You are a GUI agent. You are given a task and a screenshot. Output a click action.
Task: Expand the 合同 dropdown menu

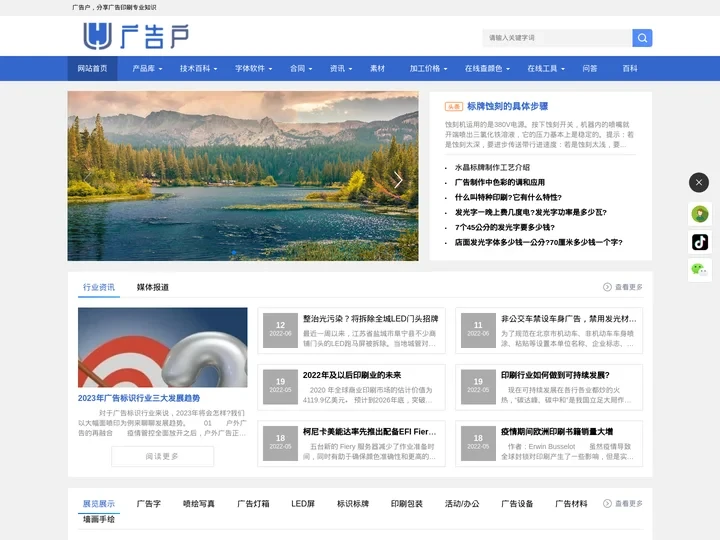301,68
